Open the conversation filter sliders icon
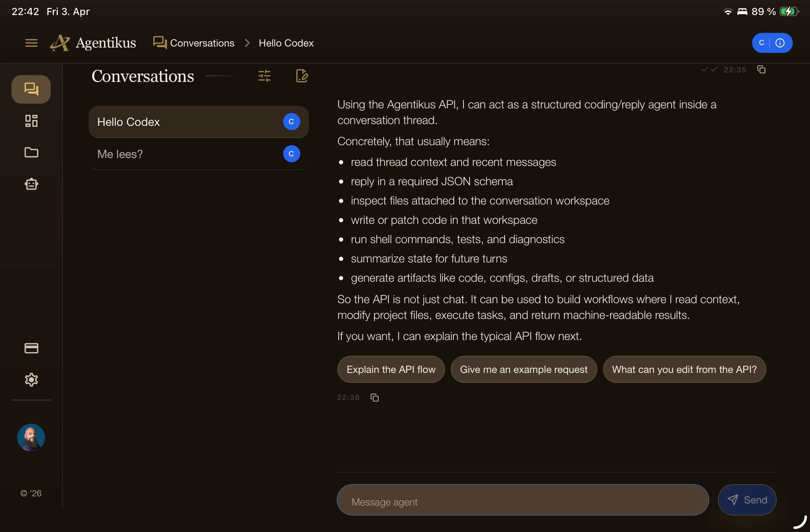This screenshot has width=810, height=532. click(x=265, y=76)
